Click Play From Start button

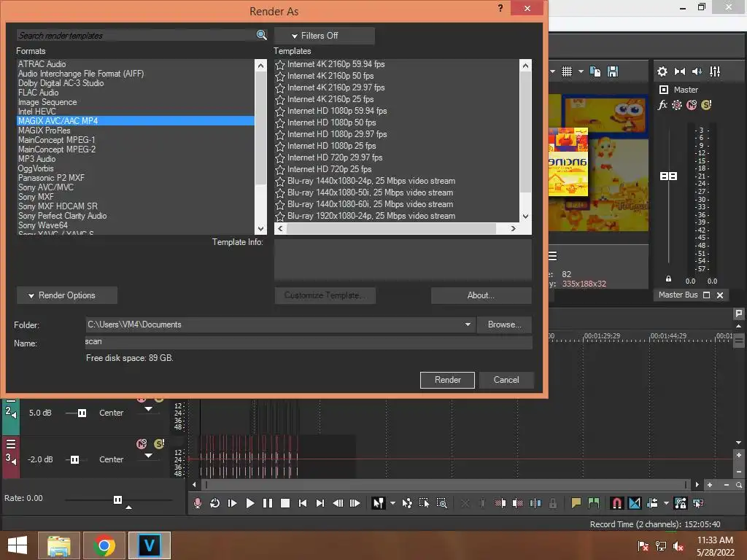click(233, 503)
